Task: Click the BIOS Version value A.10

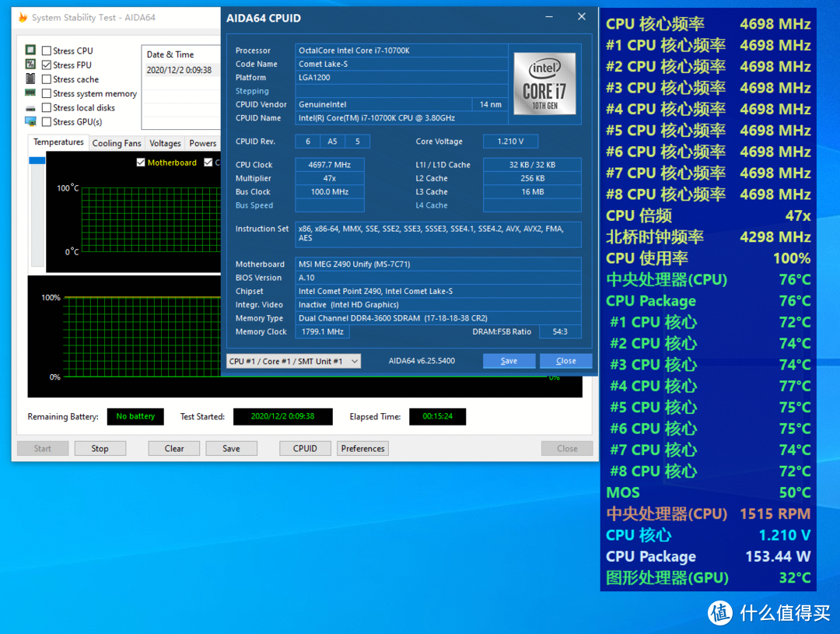Action: [x=438, y=278]
